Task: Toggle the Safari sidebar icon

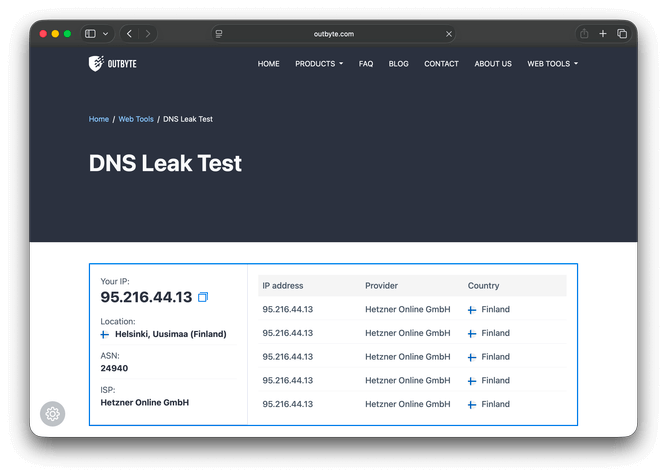Action: (x=90, y=34)
